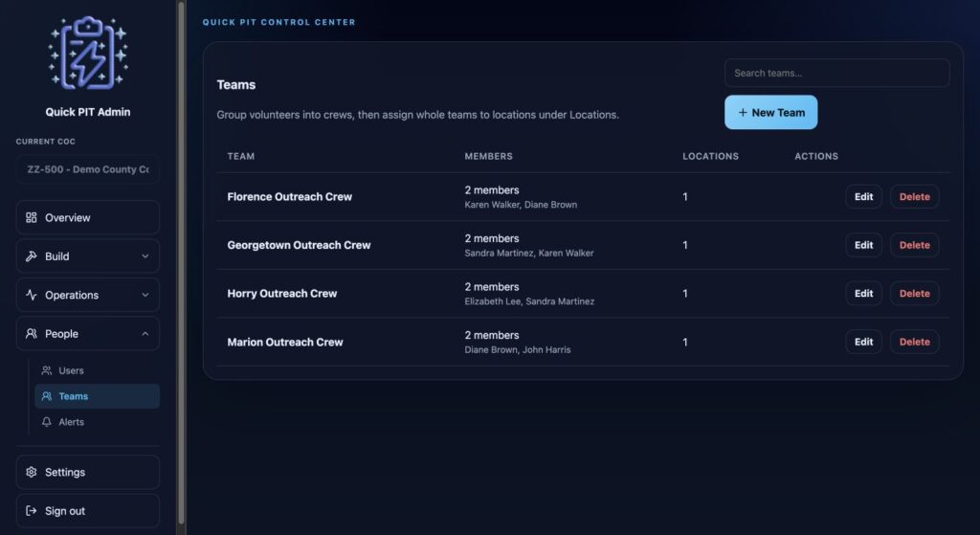Screen dimensions: 980x535
Task: Delete the Marion Outreach Crew team
Action: click(914, 342)
